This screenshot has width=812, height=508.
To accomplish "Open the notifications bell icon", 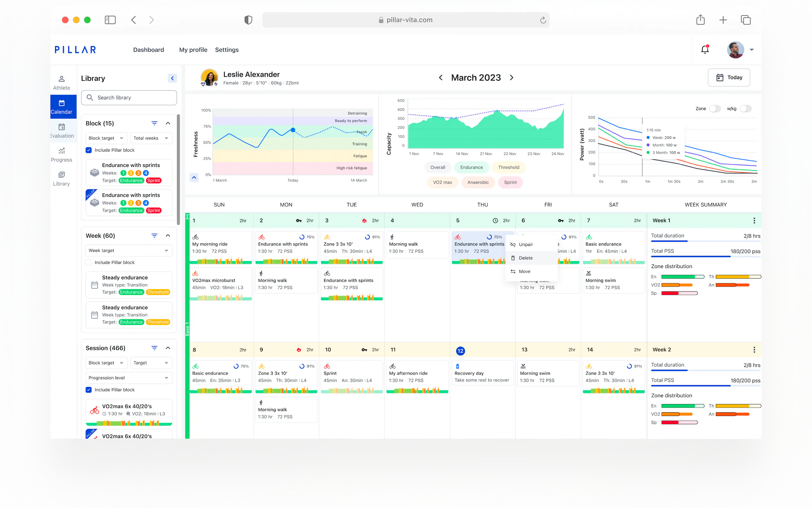I will point(705,50).
